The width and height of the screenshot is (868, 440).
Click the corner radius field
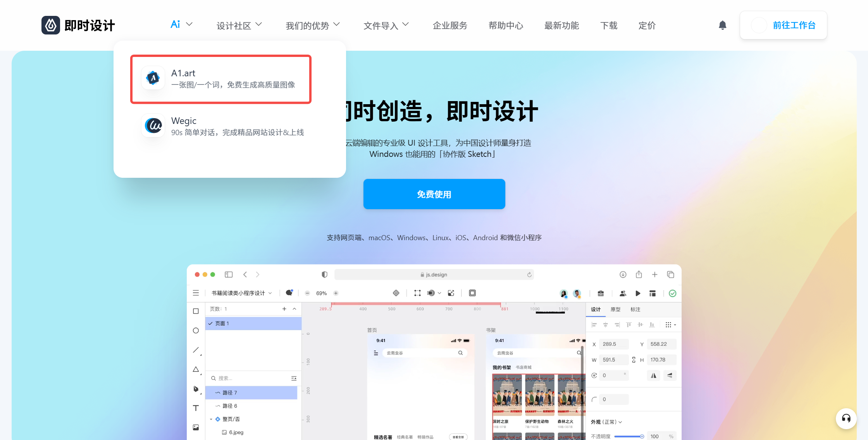[614, 399]
